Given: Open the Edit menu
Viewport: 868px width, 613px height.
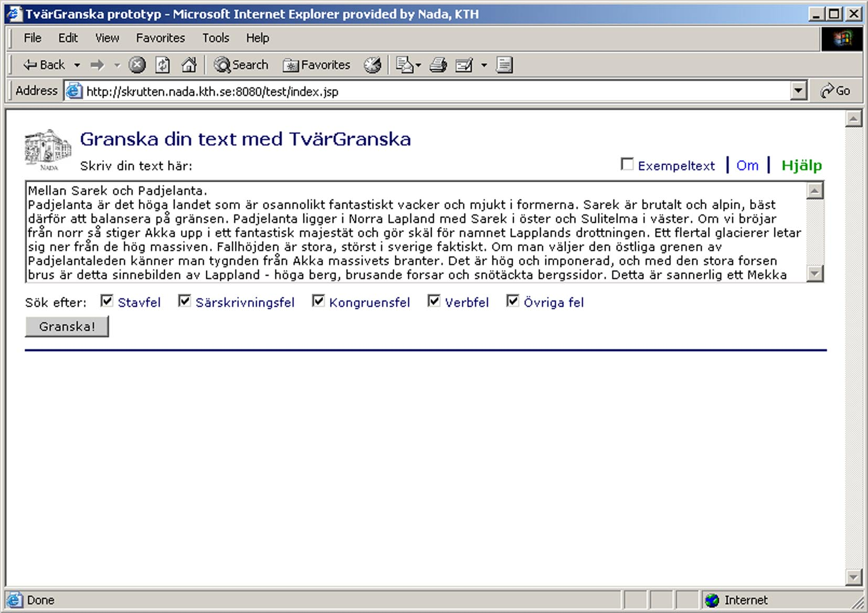Looking at the screenshot, I should [x=68, y=38].
